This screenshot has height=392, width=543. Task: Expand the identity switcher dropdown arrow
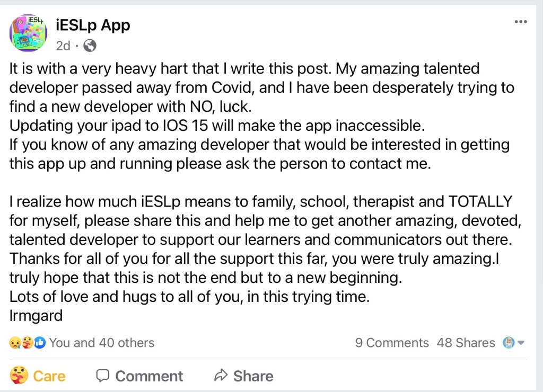(x=521, y=343)
